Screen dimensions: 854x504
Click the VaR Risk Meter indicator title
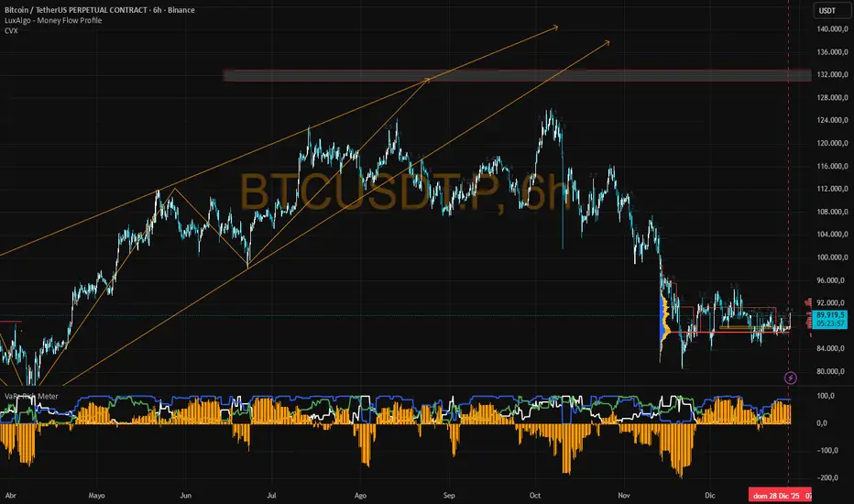31,396
